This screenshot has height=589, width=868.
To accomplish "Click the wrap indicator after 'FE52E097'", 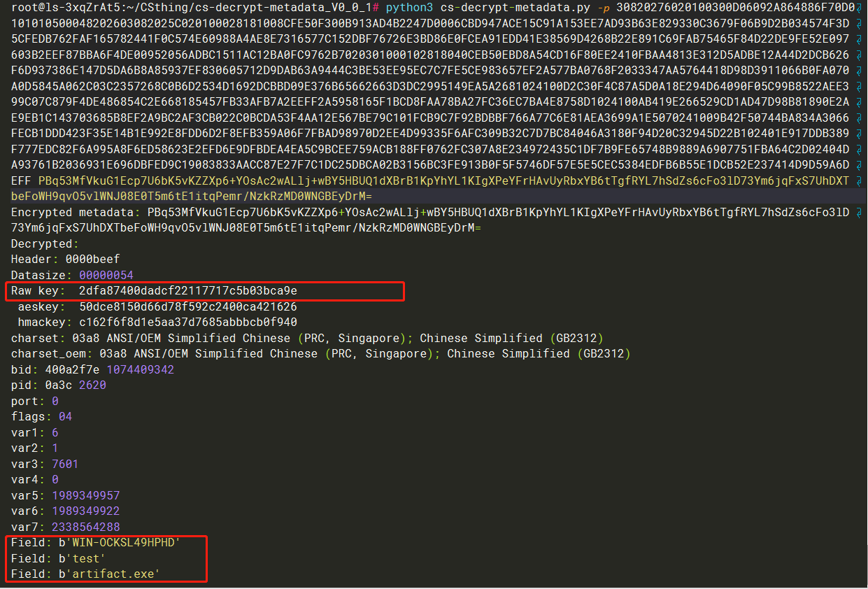I will (860, 39).
